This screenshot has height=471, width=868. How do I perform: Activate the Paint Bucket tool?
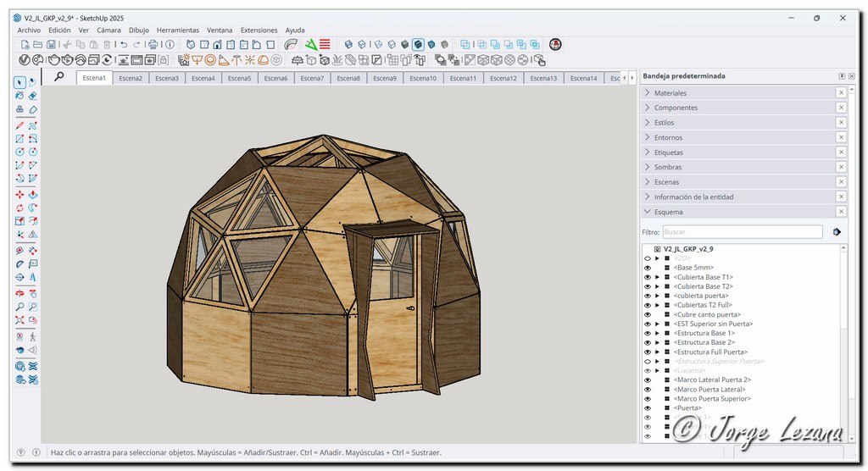(19, 96)
